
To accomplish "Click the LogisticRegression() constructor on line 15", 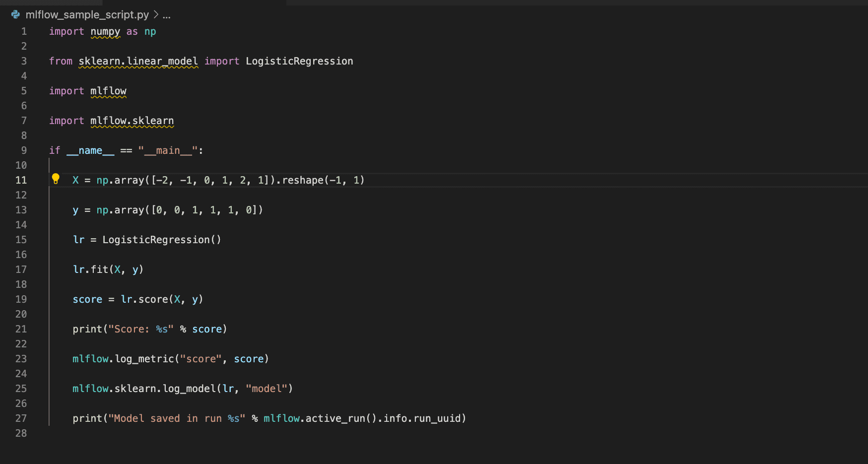I will click(x=161, y=240).
